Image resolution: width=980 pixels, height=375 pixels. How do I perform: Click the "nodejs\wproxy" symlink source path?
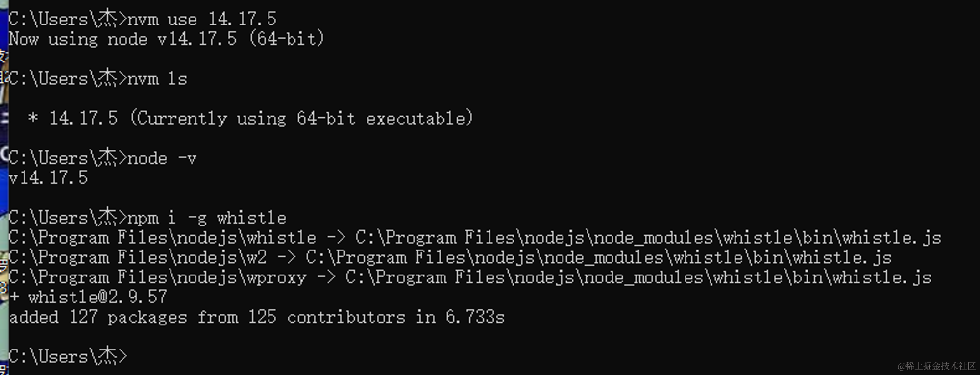click(x=241, y=277)
